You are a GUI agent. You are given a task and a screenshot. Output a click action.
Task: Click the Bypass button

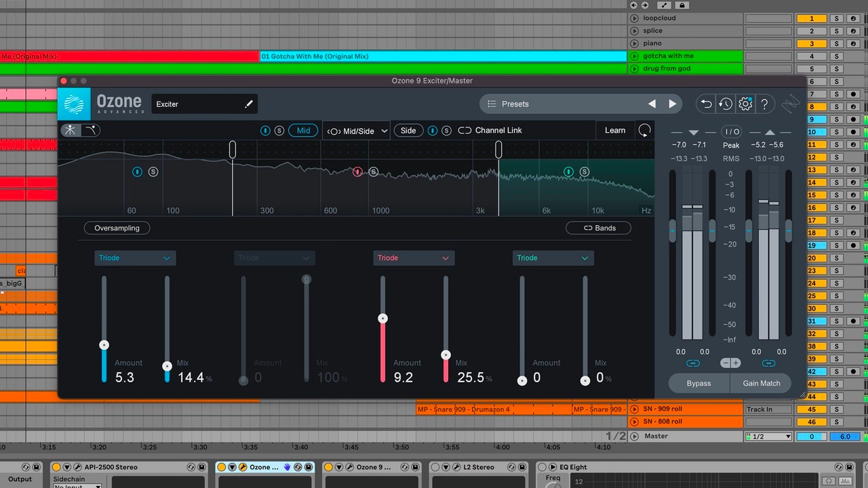pyautogui.click(x=698, y=383)
